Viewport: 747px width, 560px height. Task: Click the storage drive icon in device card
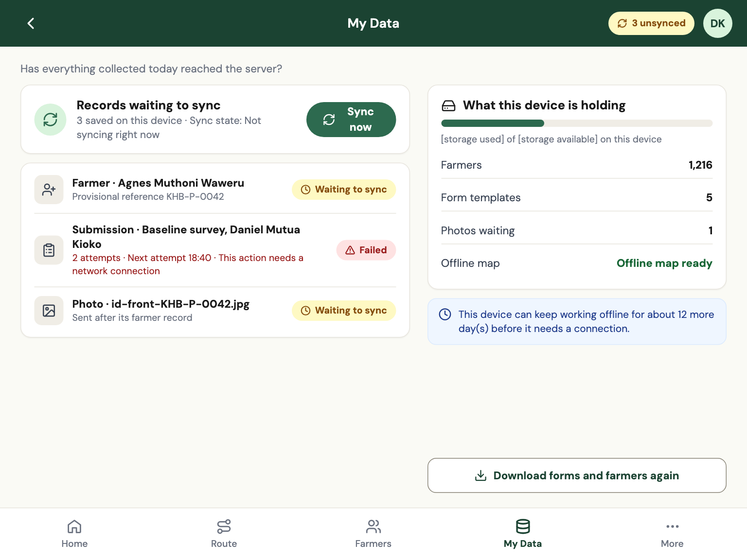point(448,105)
